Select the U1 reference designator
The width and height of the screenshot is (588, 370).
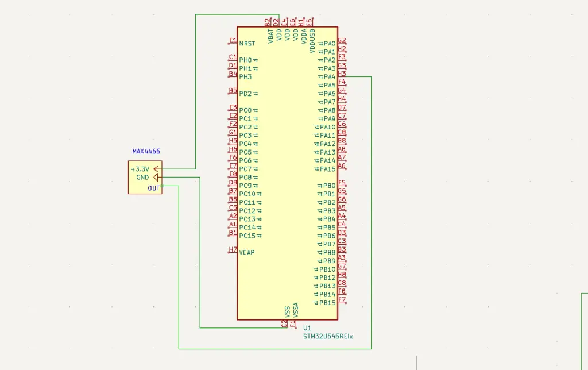click(307, 328)
